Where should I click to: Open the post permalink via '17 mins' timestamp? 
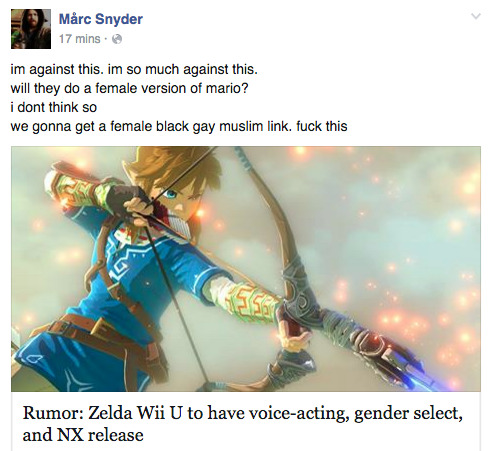[80, 39]
